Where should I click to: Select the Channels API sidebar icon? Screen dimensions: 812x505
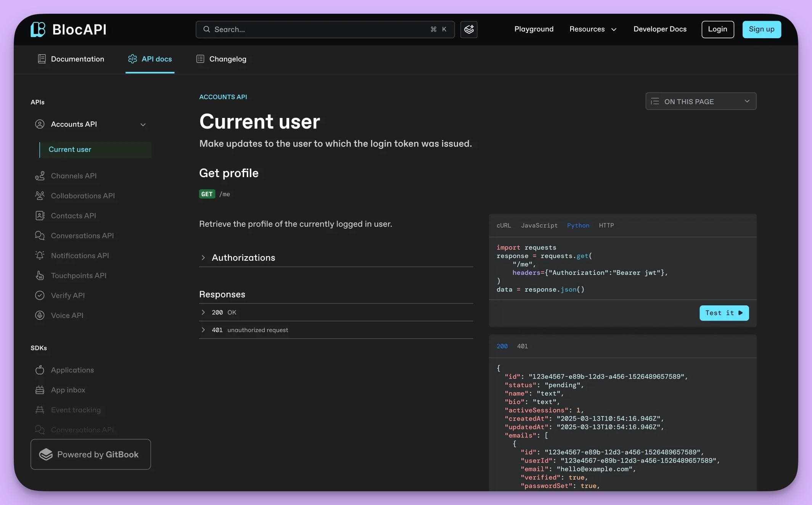pos(40,176)
